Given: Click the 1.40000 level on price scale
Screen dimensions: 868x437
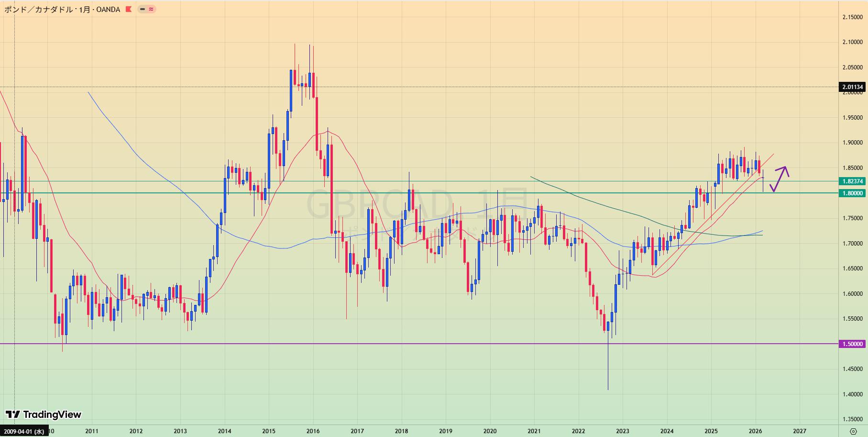Looking at the screenshot, I should click(852, 394).
